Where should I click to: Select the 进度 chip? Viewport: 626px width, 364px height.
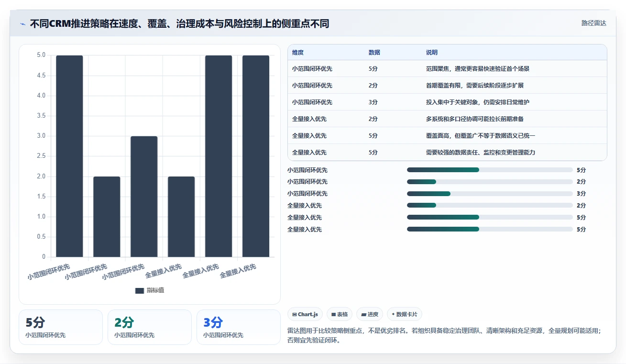point(370,314)
